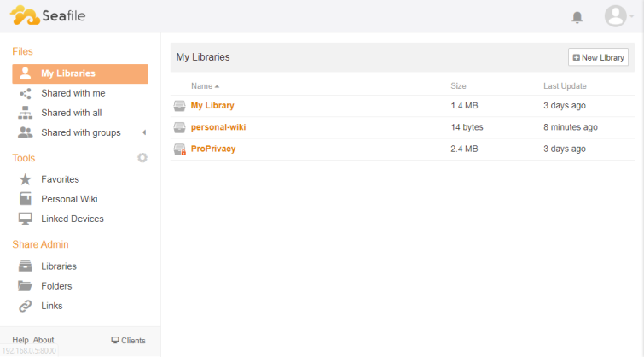Click the Shared with me share icon
Image resolution: width=644 pixels, height=357 pixels.
tap(25, 93)
